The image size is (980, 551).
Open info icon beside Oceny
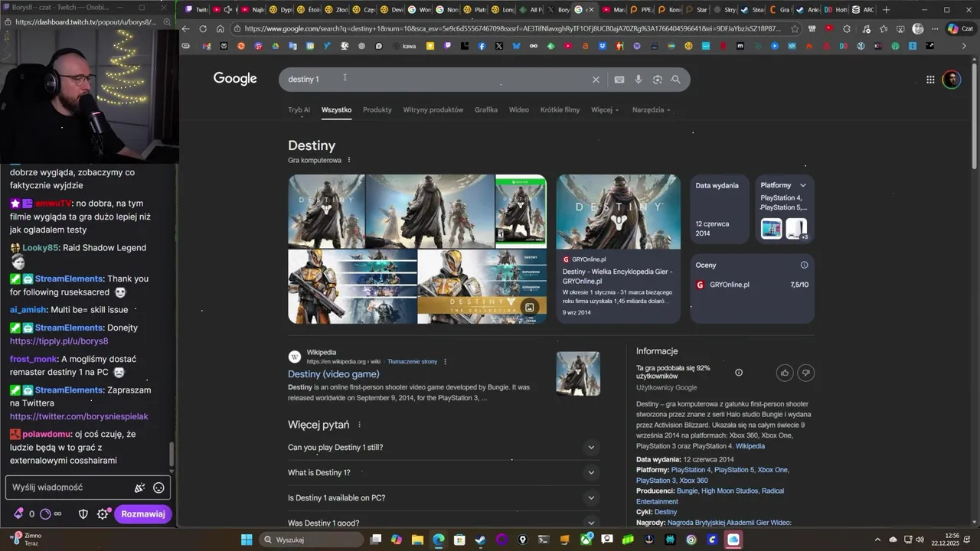pos(804,265)
